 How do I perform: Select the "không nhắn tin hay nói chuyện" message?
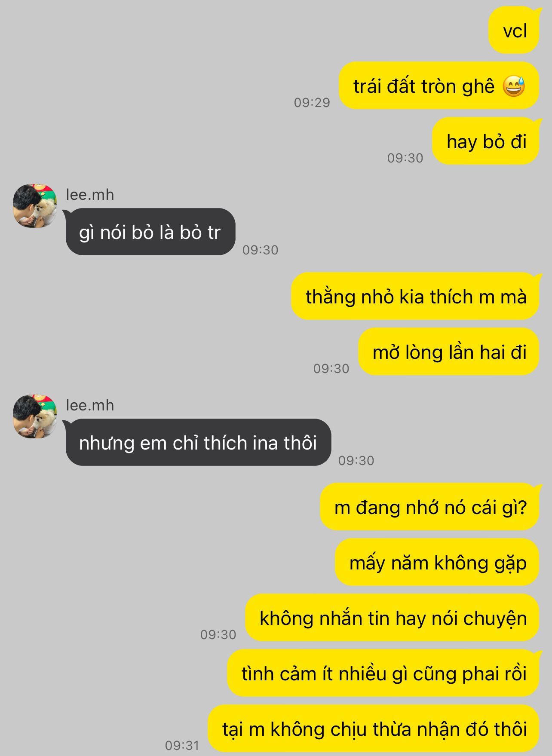point(392,618)
